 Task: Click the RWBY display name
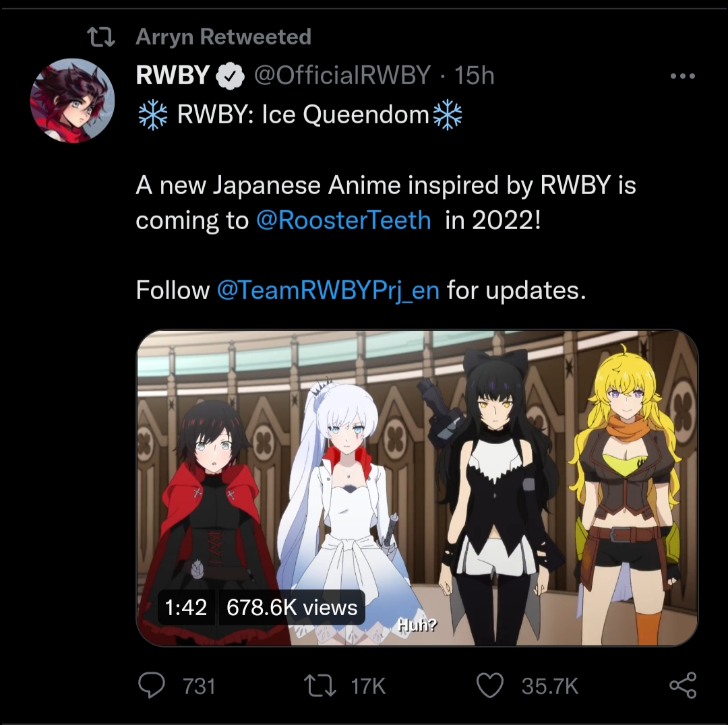pyautogui.click(x=173, y=75)
